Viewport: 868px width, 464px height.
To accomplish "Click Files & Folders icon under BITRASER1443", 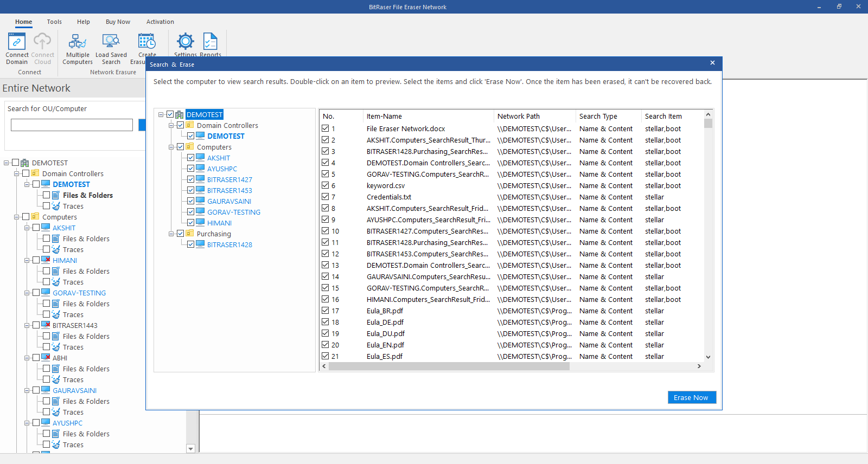I will [56, 336].
